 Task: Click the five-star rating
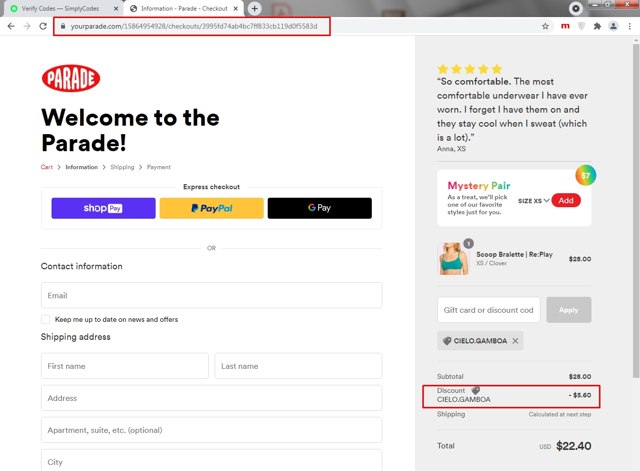469,69
